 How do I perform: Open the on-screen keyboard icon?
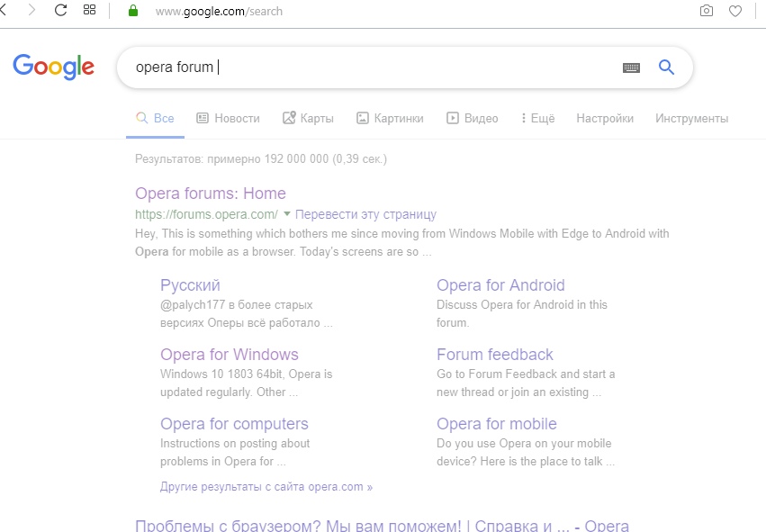[x=631, y=68]
